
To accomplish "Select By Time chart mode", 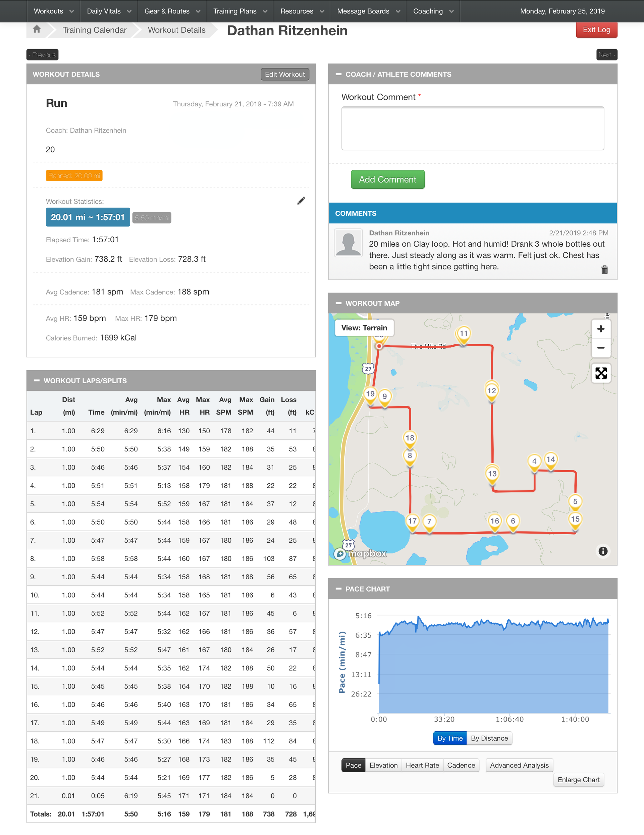I will pos(449,738).
